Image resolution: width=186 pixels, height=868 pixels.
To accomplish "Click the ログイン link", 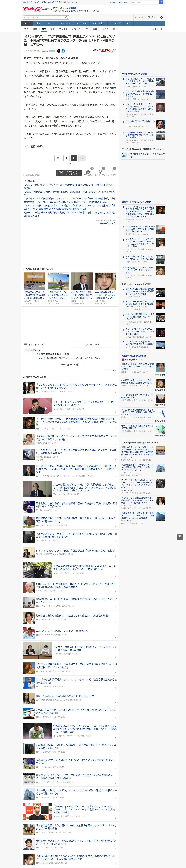I will [57, 11].
